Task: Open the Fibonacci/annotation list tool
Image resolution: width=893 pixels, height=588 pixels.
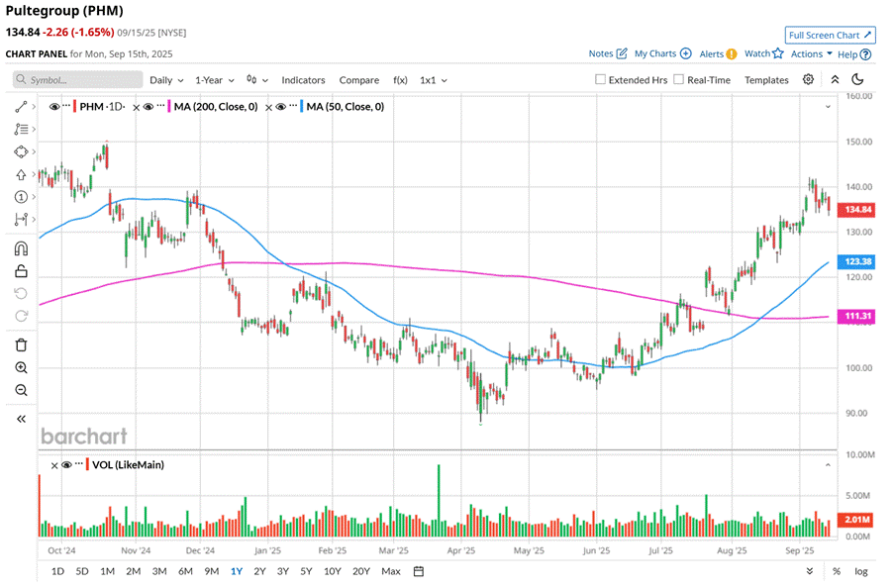Action: pos(21,130)
